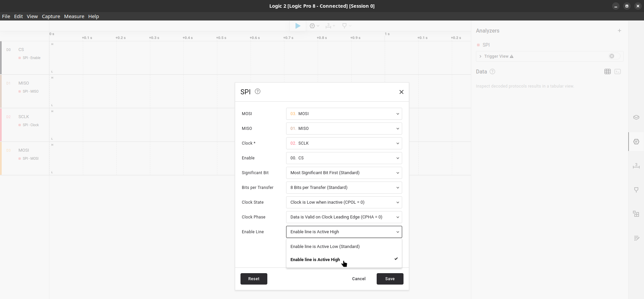
Task: Select the MOSI channel label in the channel list
Action: click(24, 150)
